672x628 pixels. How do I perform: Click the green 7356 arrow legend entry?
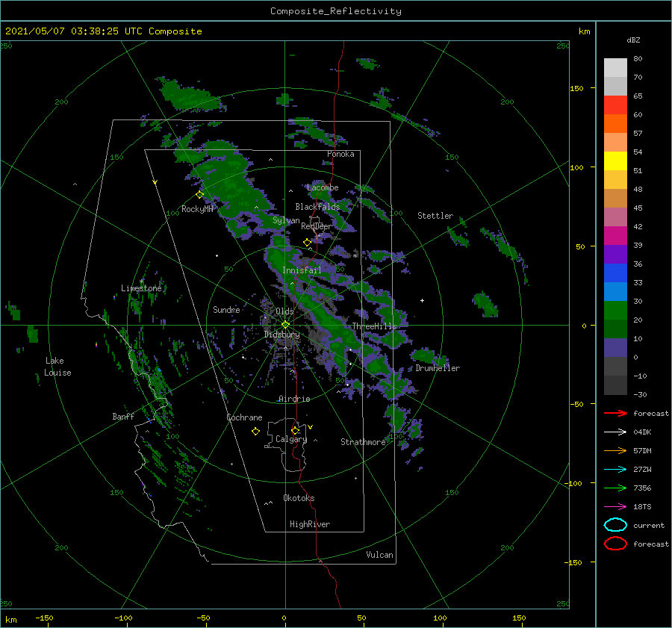click(615, 488)
